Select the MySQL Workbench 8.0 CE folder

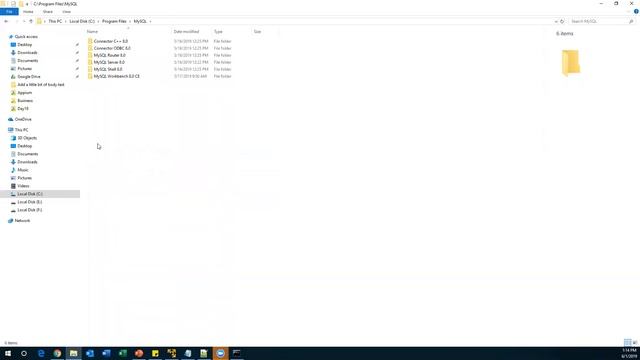[x=116, y=76]
